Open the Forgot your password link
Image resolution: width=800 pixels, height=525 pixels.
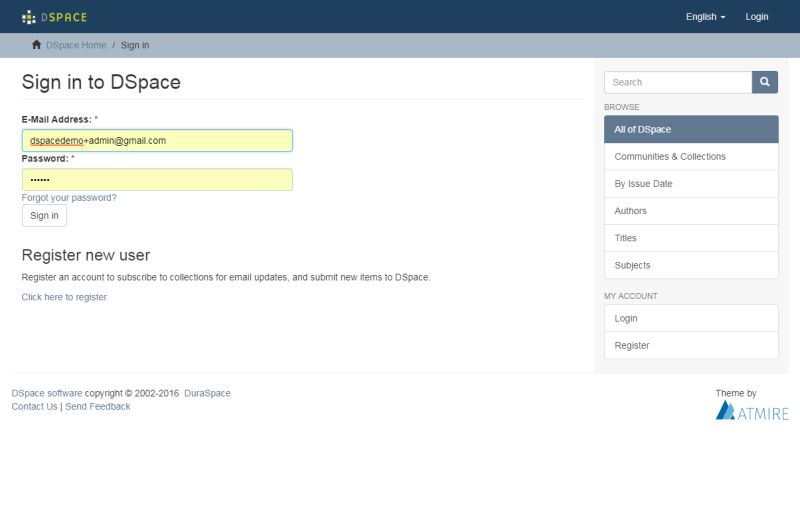[x=69, y=197]
